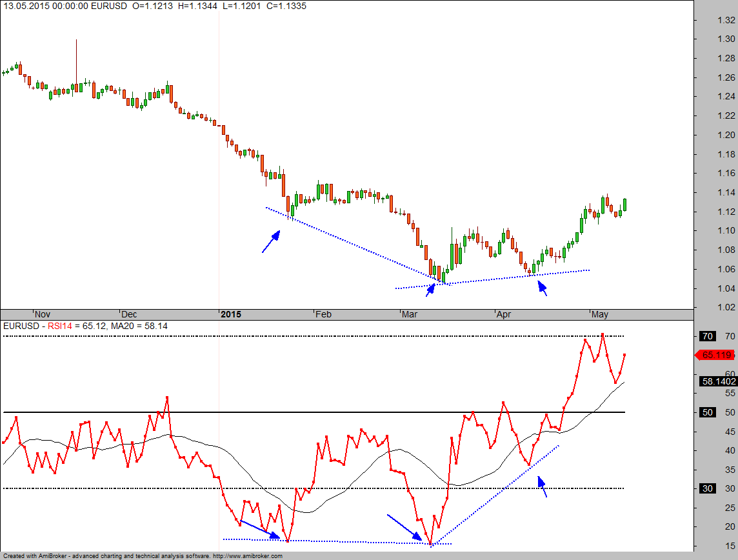Click the black 70 level tag

[708, 336]
